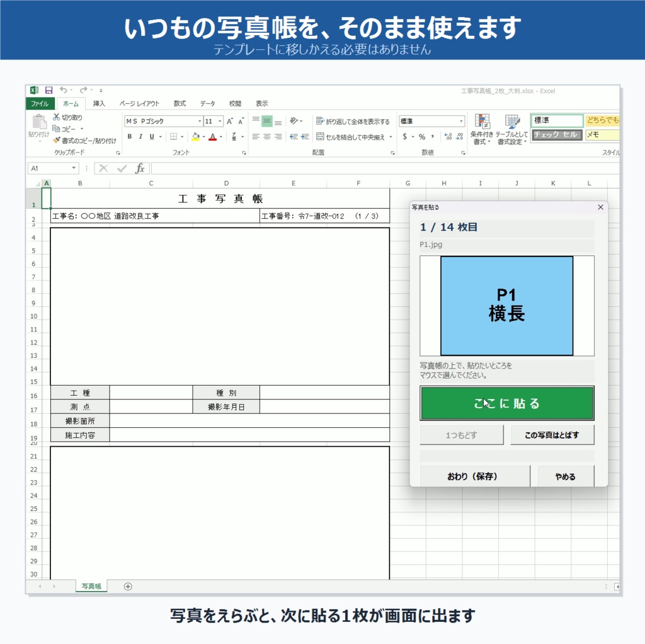Switch to the Insert (挿入) tab
The image size is (645, 644).
(x=99, y=103)
